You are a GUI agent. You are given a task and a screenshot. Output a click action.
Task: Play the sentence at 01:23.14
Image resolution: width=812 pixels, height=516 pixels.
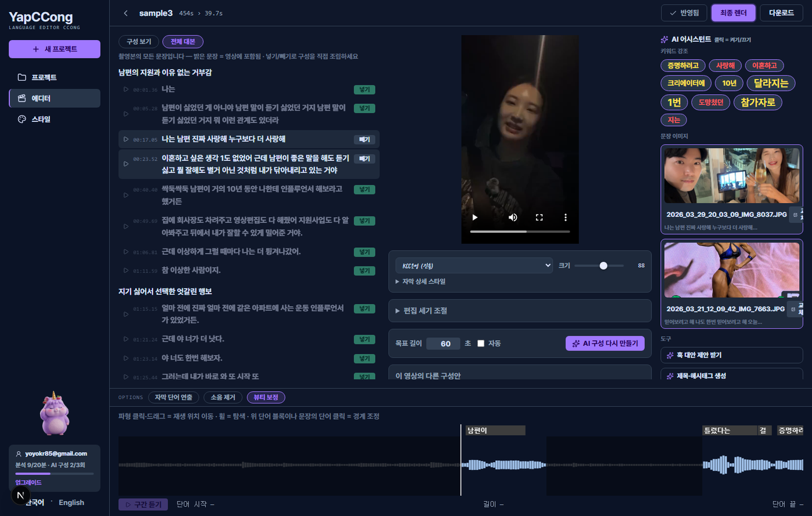click(x=126, y=358)
